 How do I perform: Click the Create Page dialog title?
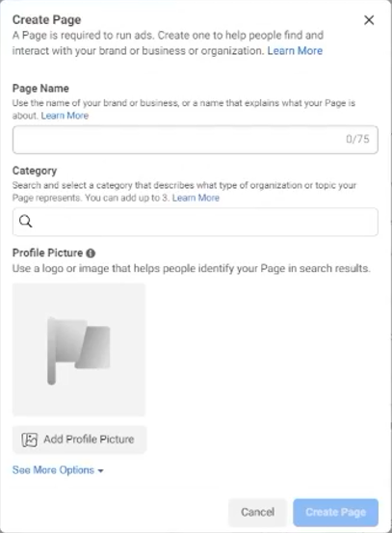[x=47, y=19]
